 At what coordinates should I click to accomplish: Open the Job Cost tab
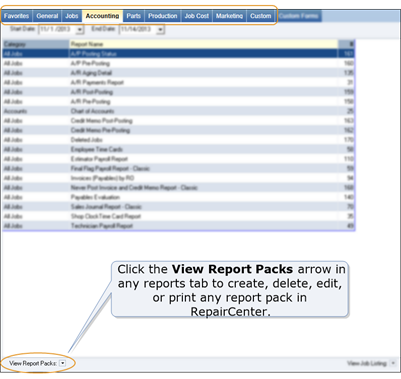click(x=197, y=16)
